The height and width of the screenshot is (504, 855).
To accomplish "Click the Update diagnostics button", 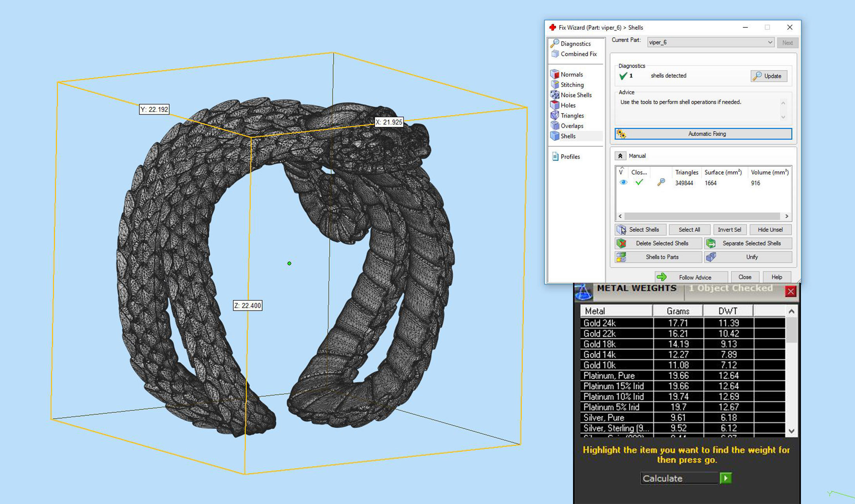I will pyautogui.click(x=768, y=76).
